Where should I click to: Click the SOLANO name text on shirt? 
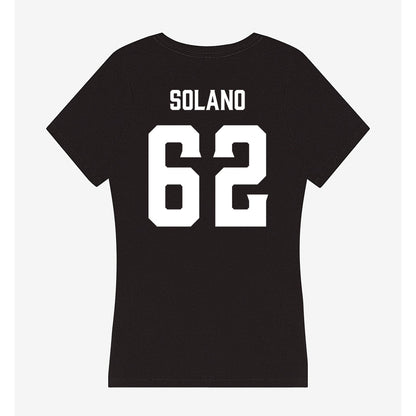click(207, 101)
